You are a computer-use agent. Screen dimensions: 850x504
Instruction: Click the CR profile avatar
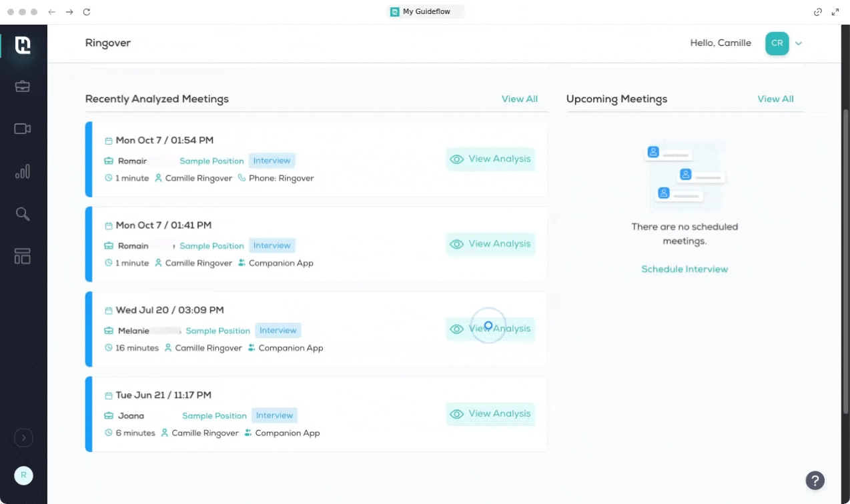[x=777, y=43]
